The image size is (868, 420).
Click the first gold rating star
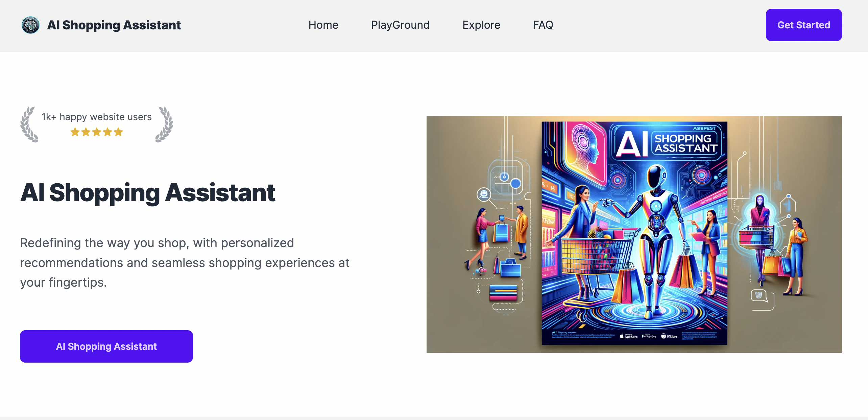pyautogui.click(x=75, y=132)
